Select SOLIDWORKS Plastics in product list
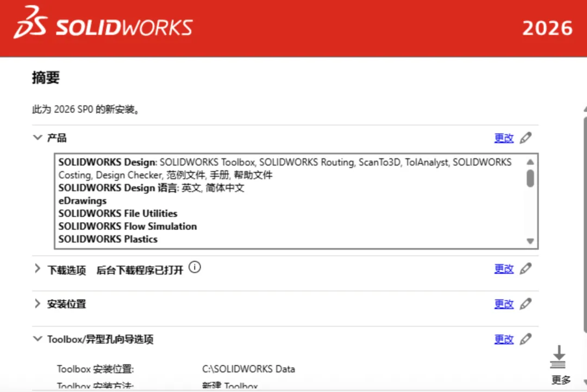This screenshot has width=587, height=392. point(108,239)
